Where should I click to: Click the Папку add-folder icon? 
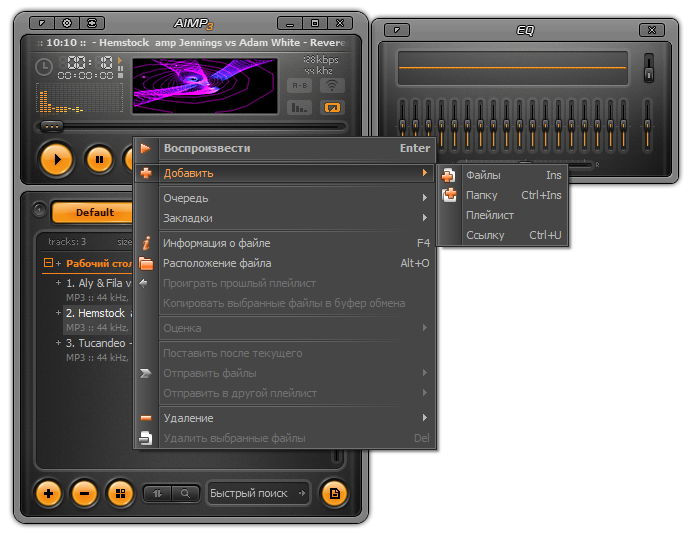(x=449, y=195)
